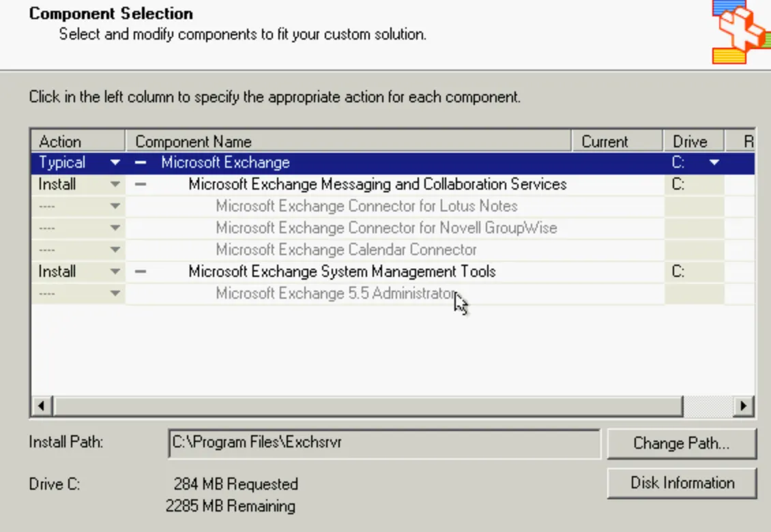Open the action dropdown for Exchange 5.5 Administrator
This screenshot has width=771, height=532.
(x=115, y=293)
